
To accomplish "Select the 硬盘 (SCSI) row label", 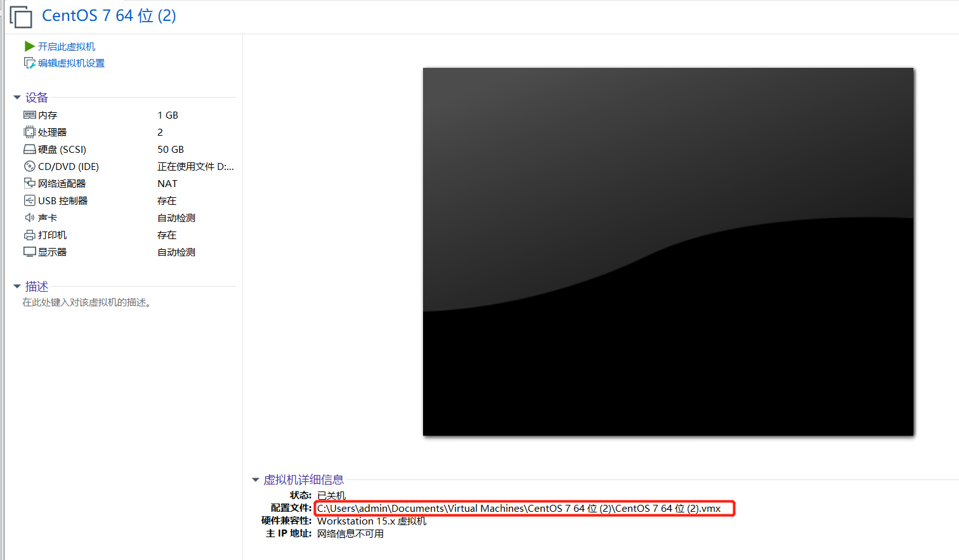I will (62, 149).
